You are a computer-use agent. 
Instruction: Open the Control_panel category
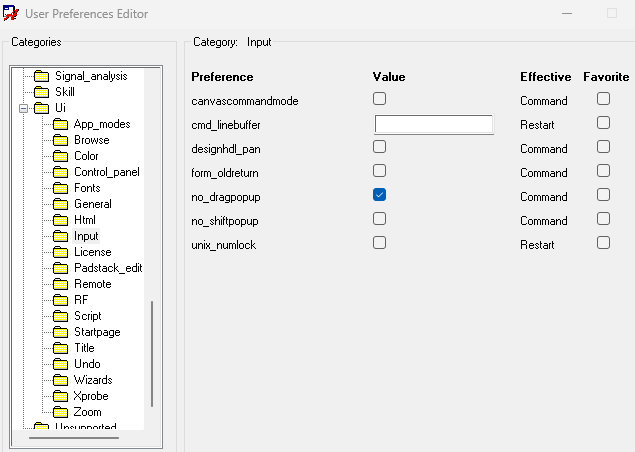tap(107, 172)
